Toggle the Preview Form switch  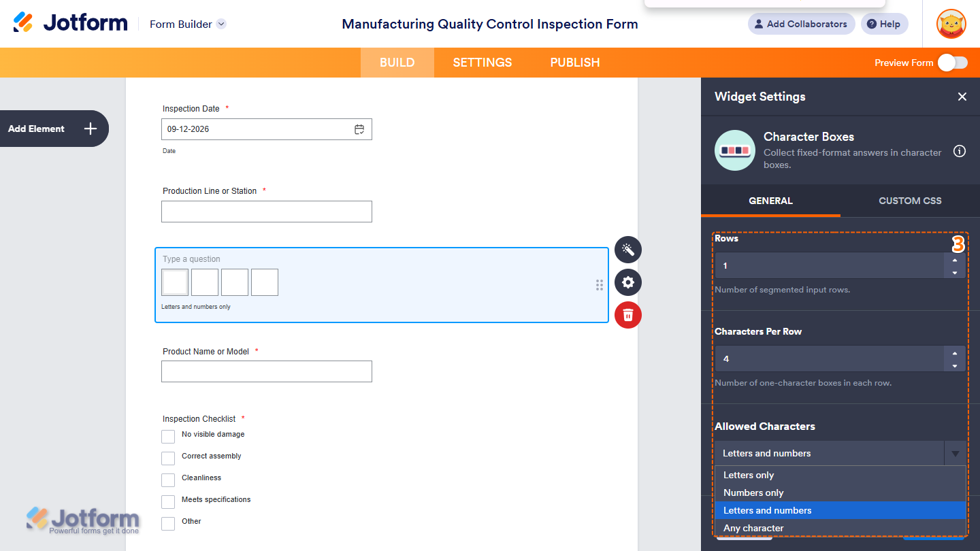pos(952,63)
